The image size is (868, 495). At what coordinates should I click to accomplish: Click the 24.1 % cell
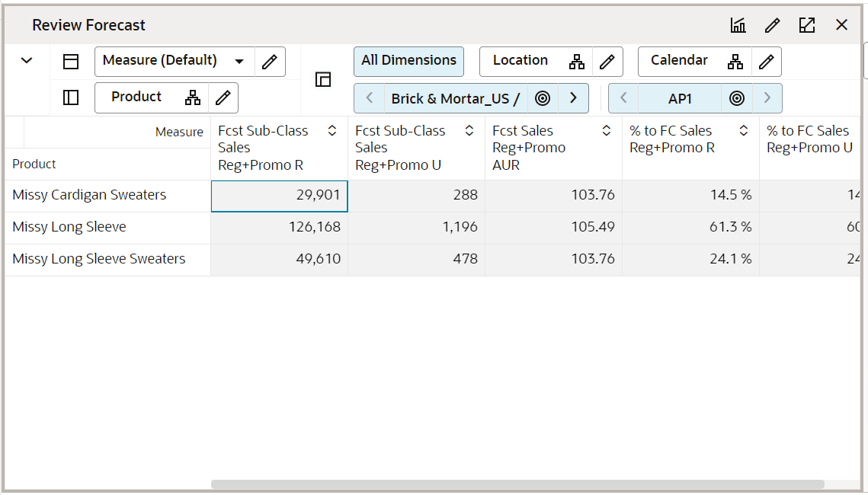click(691, 260)
